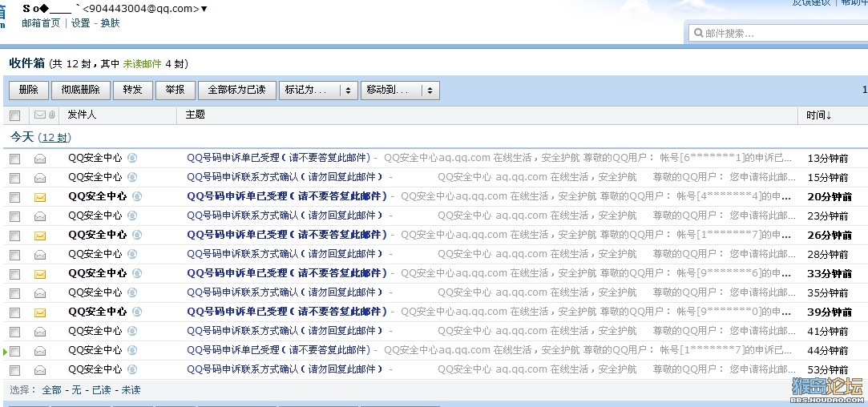Screen dimensions: 868x407
Task: Click read envelope icon of 28分钟前 email
Action: pos(40,256)
